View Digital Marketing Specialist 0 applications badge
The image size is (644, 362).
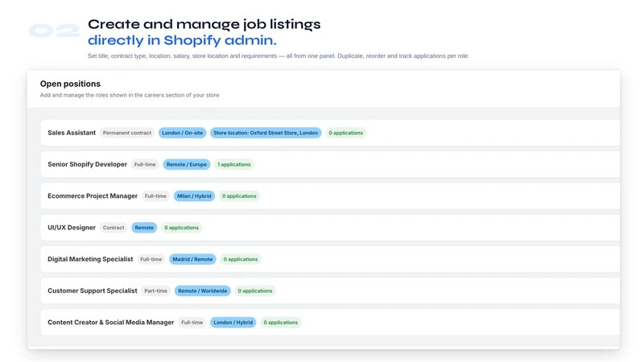coord(241,259)
